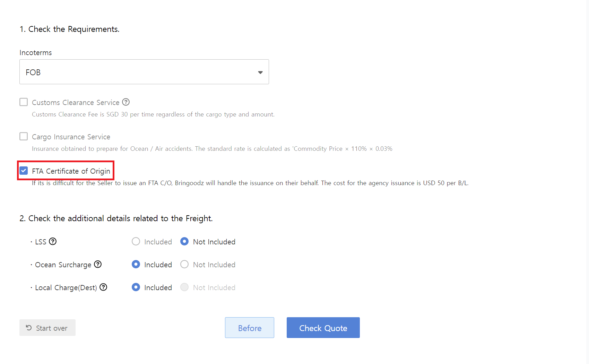Show Ocean Surcharge help info icon
Image resolution: width=589 pixels, height=364 pixels.
pos(98,265)
